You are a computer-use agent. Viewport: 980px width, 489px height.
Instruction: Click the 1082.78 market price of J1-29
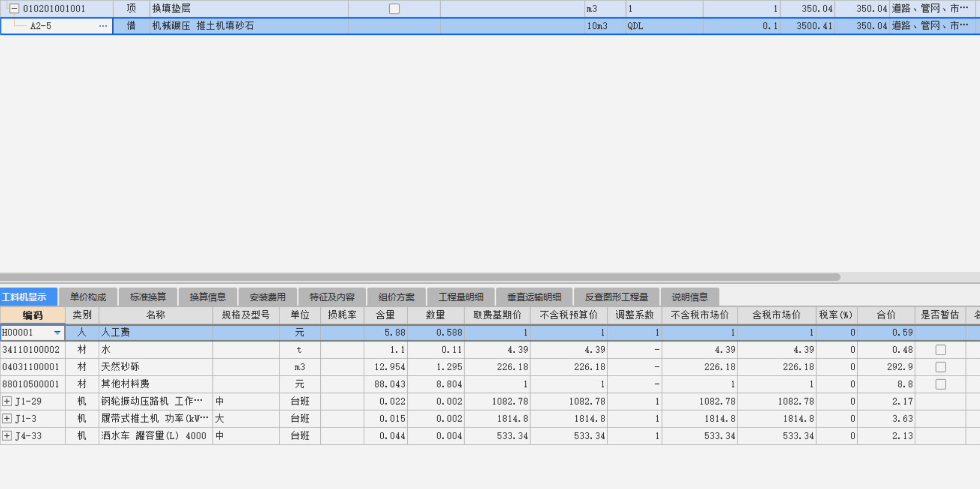(x=700, y=401)
